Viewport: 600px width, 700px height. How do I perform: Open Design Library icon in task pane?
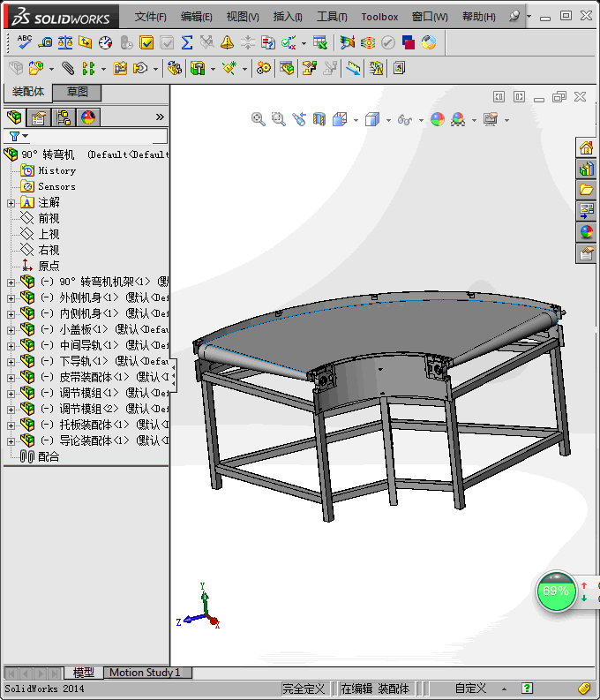click(586, 169)
